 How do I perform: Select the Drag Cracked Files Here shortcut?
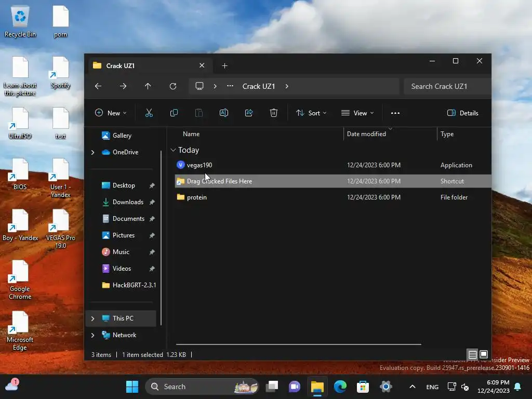click(x=333, y=181)
